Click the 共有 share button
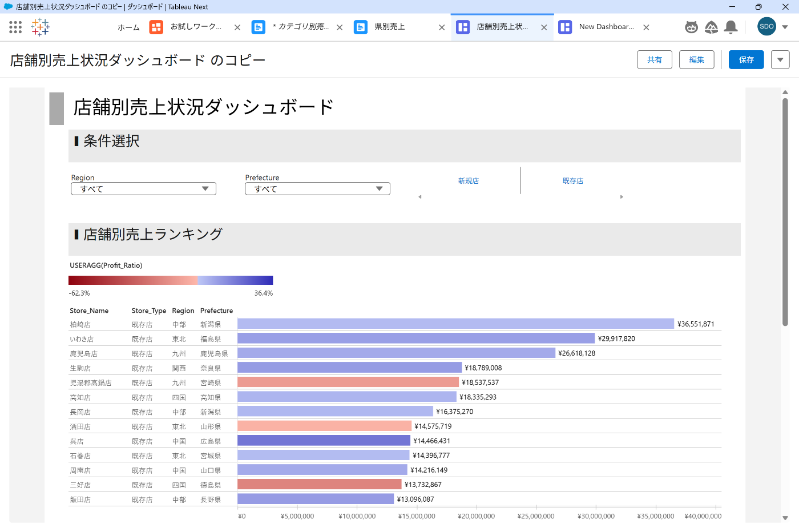This screenshot has width=799, height=532. tap(655, 59)
